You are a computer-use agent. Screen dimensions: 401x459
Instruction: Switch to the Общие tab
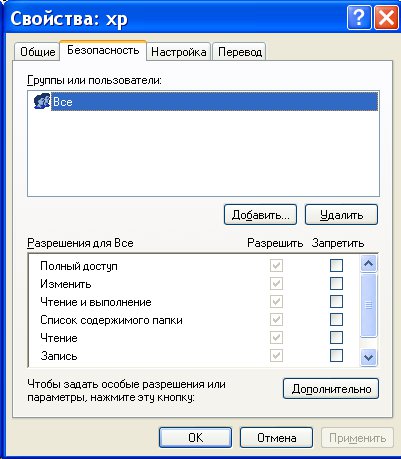point(38,52)
